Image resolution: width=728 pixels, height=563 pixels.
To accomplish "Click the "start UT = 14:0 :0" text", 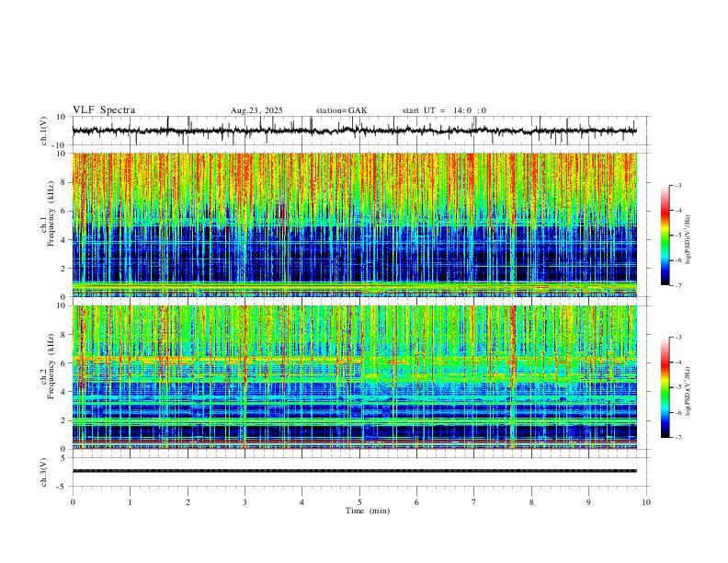I will point(444,110).
